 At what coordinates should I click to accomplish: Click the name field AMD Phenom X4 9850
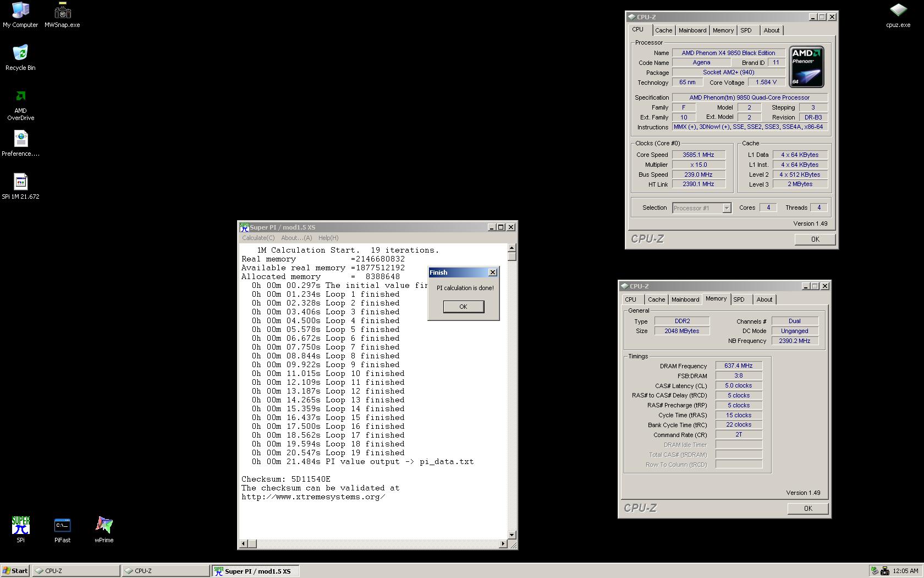pyautogui.click(x=729, y=53)
